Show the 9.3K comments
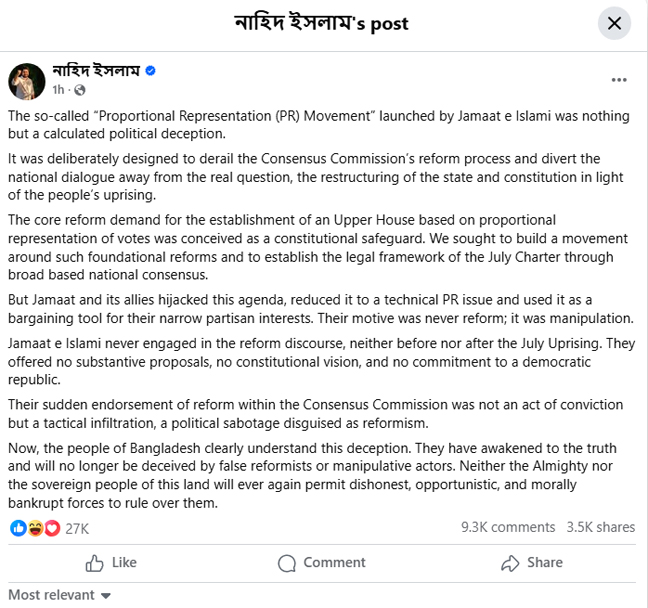Image resolution: width=648 pixels, height=608 pixels. click(508, 527)
